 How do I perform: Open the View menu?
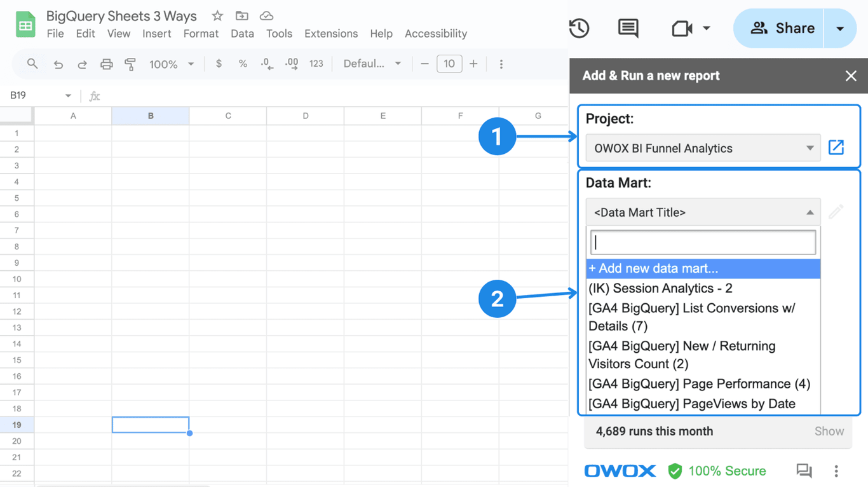[119, 34]
